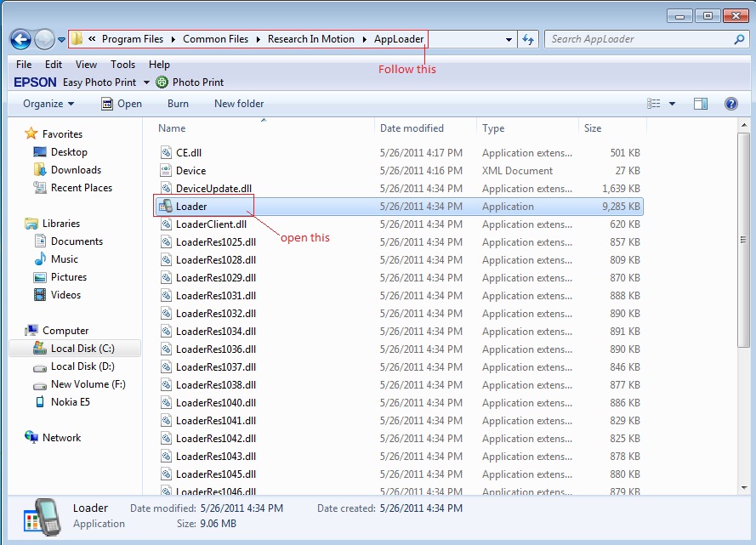Open the Nokia E5 device

click(x=70, y=402)
